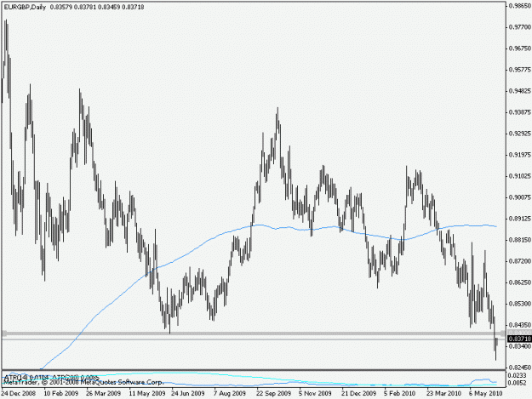The height and width of the screenshot is (399, 532).
Task: Click the 0.98650 price scale label
Action: tap(520, 5)
